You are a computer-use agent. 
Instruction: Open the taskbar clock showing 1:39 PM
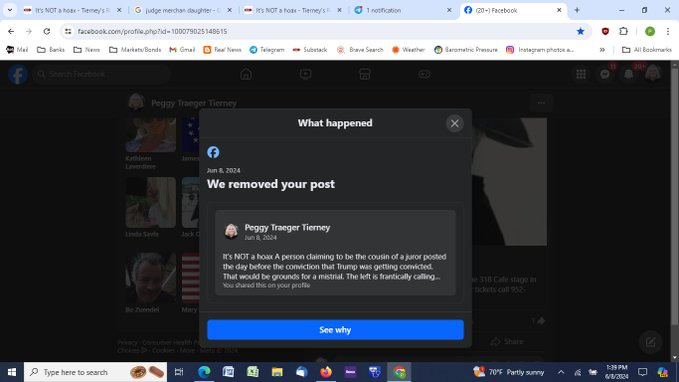[617, 372]
